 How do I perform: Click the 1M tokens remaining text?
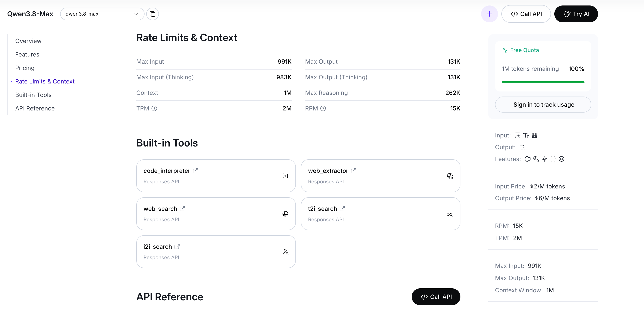pos(530,69)
